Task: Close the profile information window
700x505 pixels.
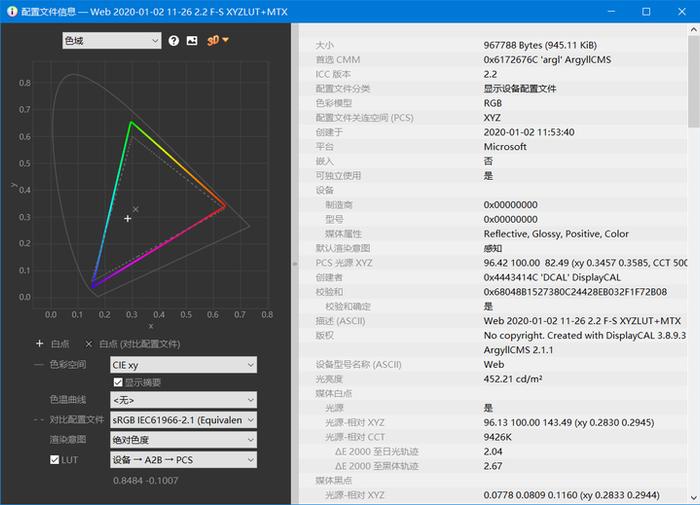Action: (682, 12)
